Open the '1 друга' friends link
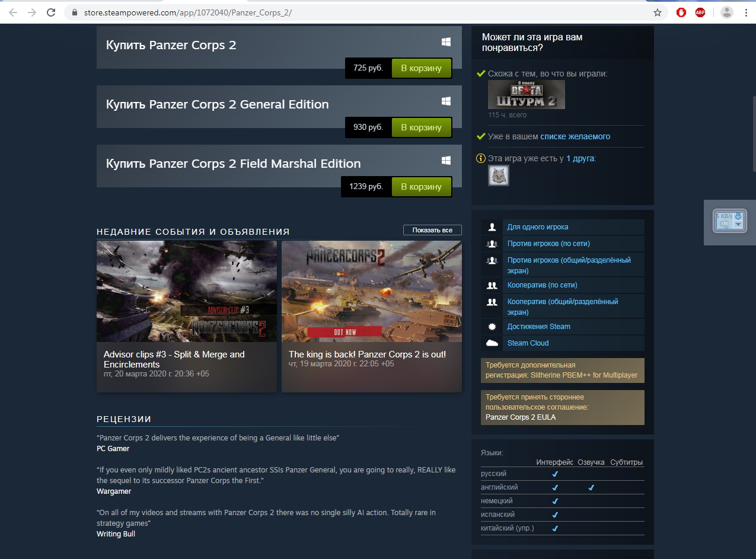 tap(581, 158)
